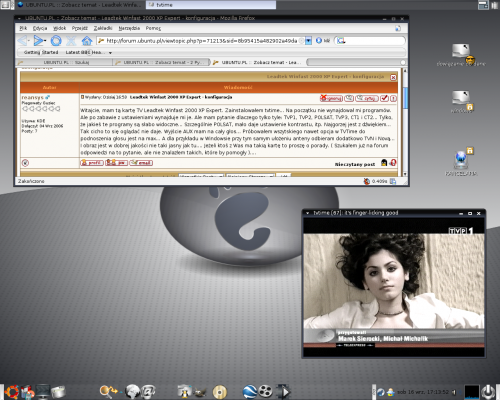Click the system monitor graph applet in panel

click(x=472, y=392)
